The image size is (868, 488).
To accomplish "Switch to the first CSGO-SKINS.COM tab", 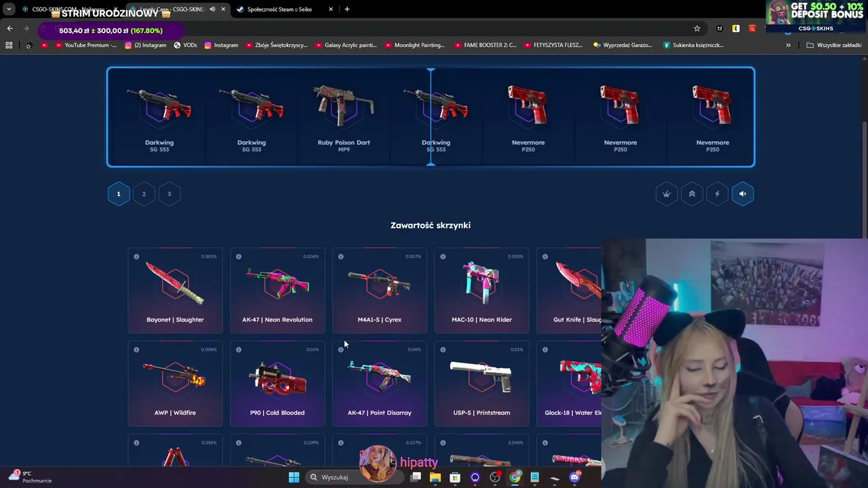I will 68,9.
